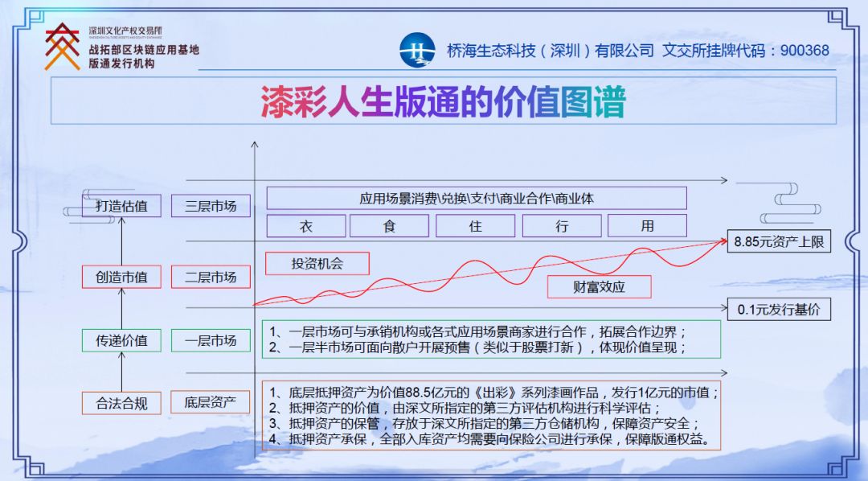Viewport: 868px width, 481px height.
Task: Click the line 一层市场可与承销机构 text
Action: tap(477, 332)
